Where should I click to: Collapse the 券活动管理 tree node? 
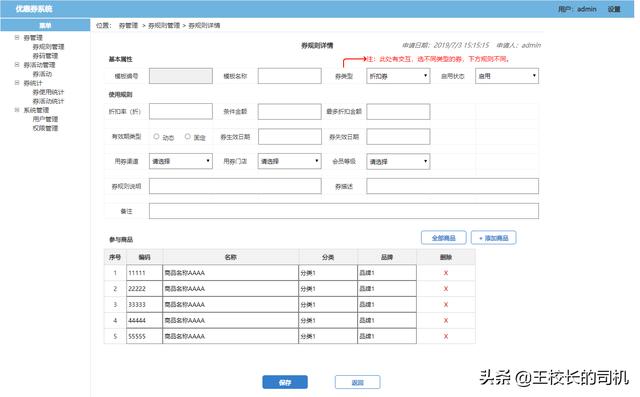(x=17, y=64)
